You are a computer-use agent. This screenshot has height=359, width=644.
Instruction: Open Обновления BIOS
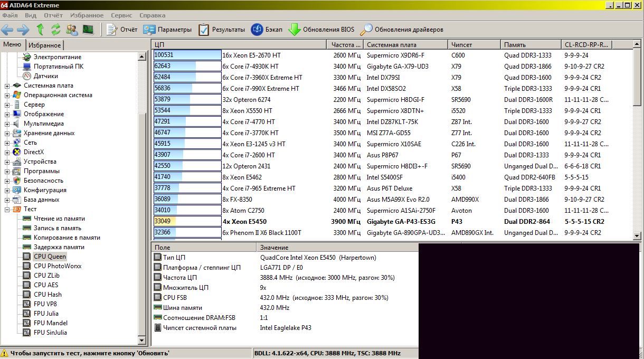pos(321,30)
